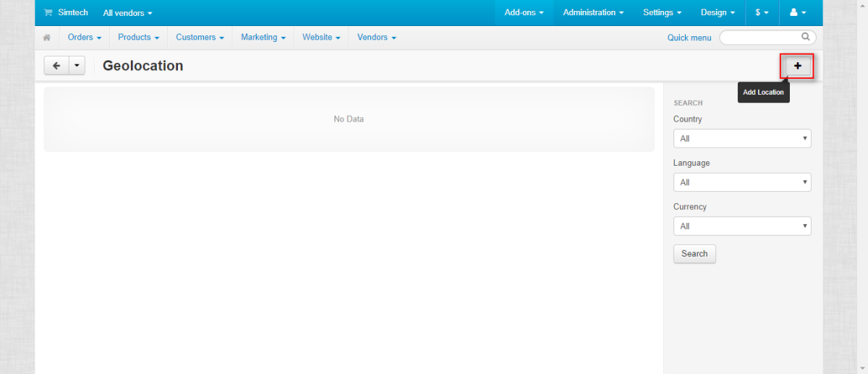Focus the top quick search field
868x374 pixels.
tap(767, 38)
